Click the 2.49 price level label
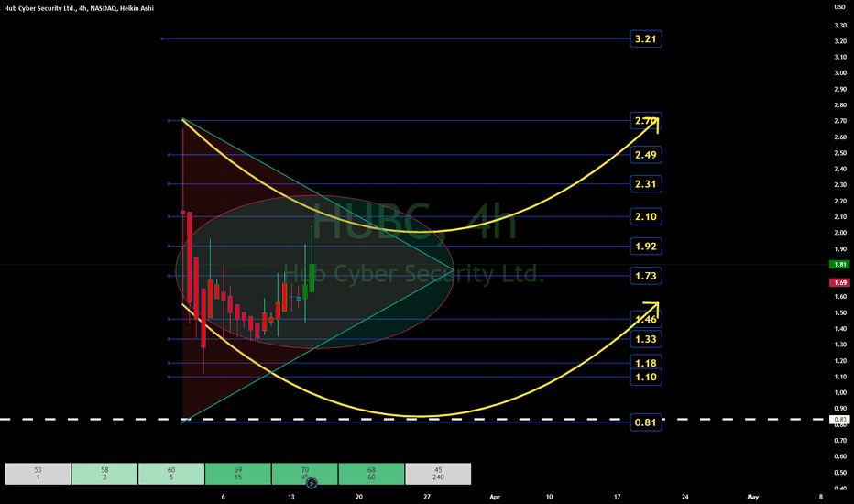The height and width of the screenshot is (504, 854). coord(646,155)
